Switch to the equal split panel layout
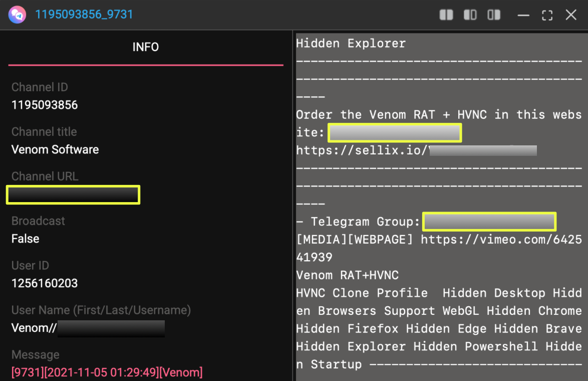Viewport: 588px width, 381px height. coord(446,15)
